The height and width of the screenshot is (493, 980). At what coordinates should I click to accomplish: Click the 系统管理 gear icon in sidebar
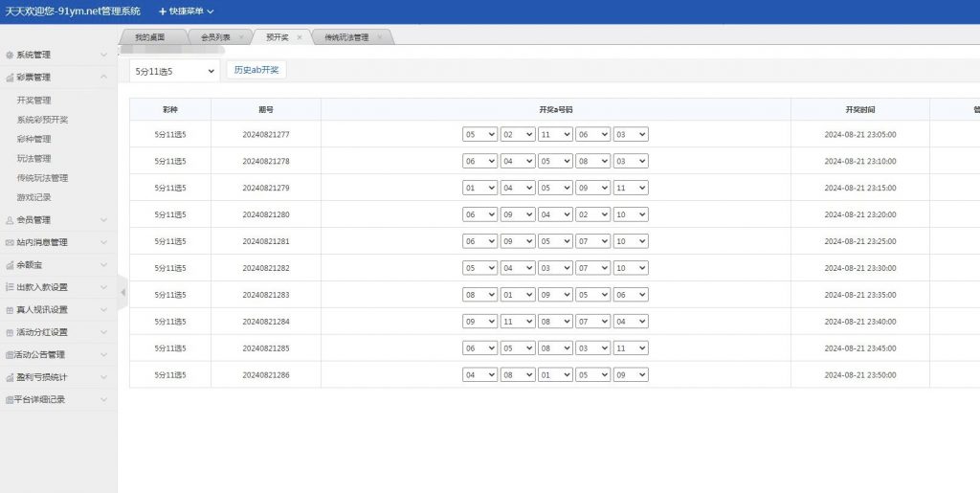click(10, 56)
